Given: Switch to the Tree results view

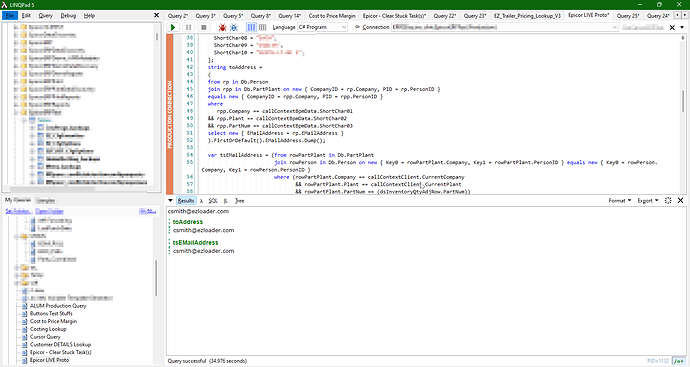Looking at the screenshot, I should click(239, 201).
